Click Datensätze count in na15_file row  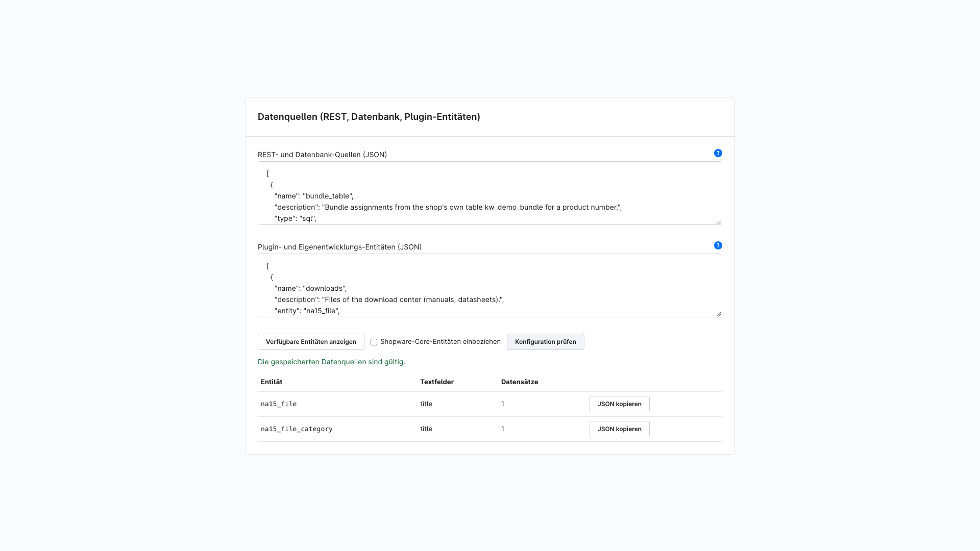pyautogui.click(x=503, y=404)
